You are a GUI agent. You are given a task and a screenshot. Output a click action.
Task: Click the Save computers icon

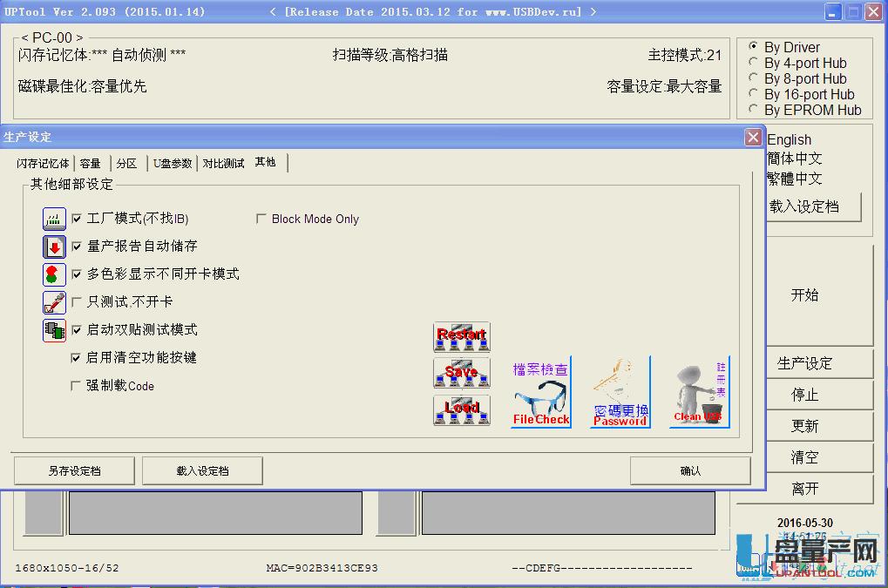pos(460,373)
